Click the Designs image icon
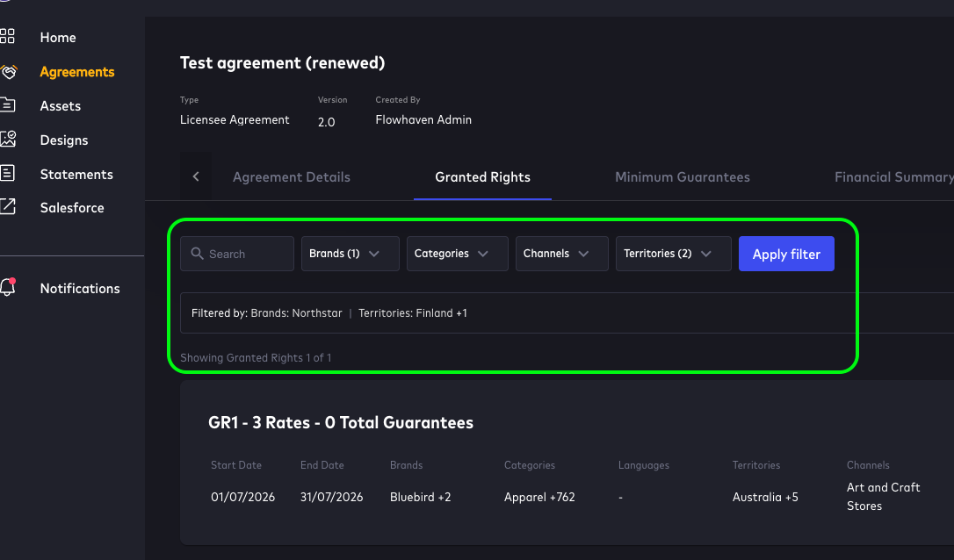Image resolution: width=954 pixels, height=560 pixels. (x=8, y=140)
